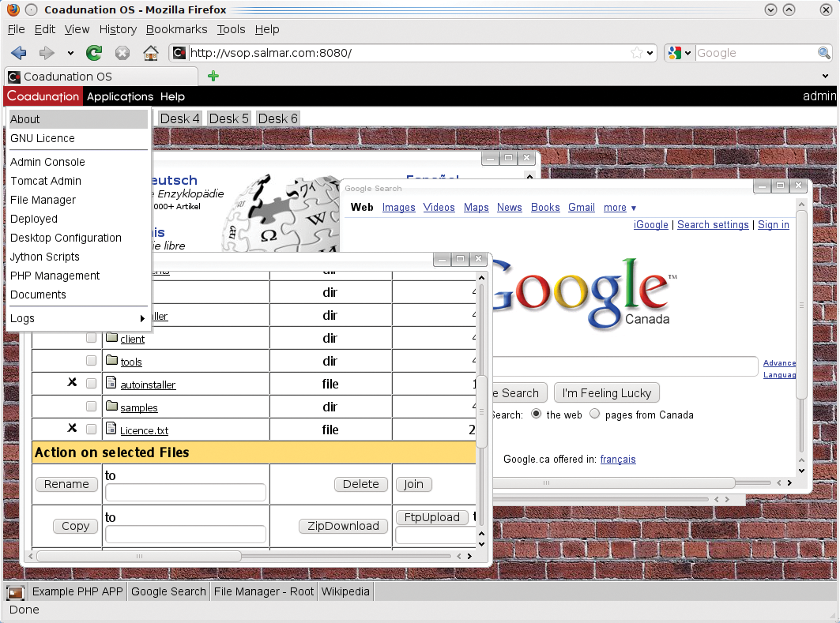The width and height of the screenshot is (840, 623).
Task: Select the 'the web' radio button
Action: [x=536, y=414]
